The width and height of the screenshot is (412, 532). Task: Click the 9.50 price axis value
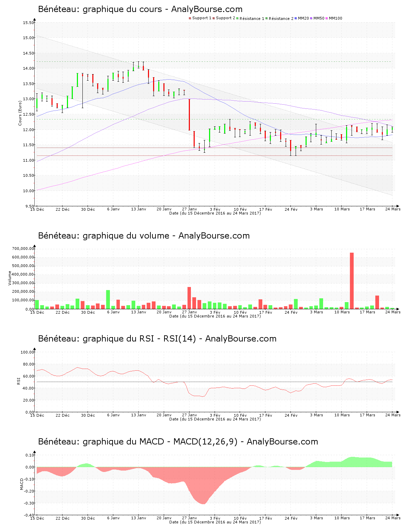click(x=30, y=206)
